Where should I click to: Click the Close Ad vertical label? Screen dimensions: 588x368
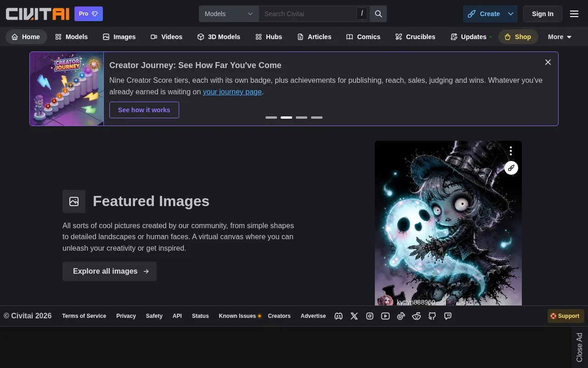point(579,347)
